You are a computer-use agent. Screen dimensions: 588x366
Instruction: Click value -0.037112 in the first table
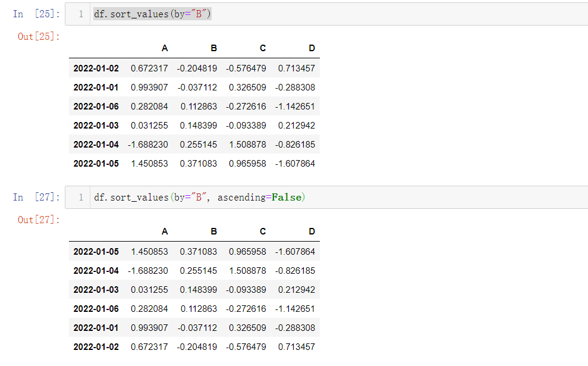point(197,87)
